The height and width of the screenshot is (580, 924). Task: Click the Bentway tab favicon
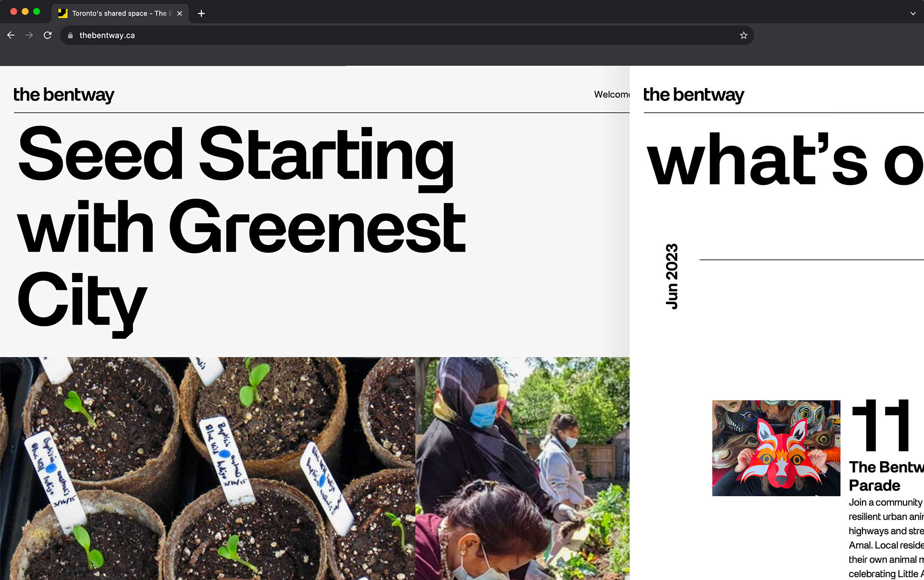click(x=63, y=13)
